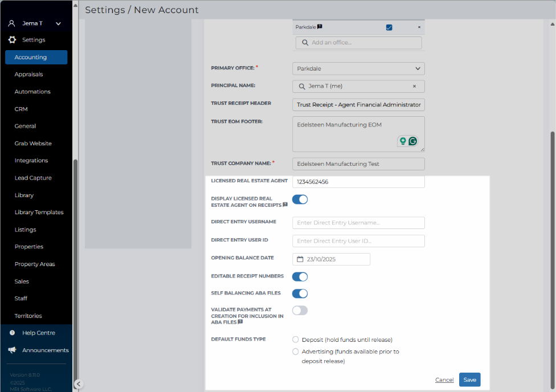Click the Announcements megaphone icon
The width and height of the screenshot is (556, 392).
13,350
